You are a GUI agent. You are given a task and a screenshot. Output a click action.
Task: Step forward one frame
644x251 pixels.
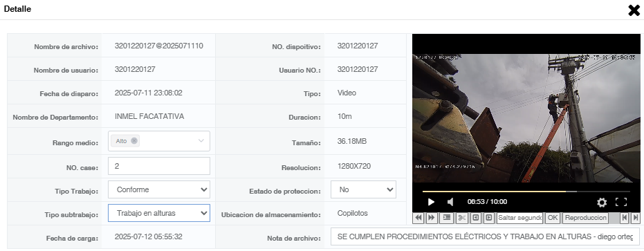488,218
